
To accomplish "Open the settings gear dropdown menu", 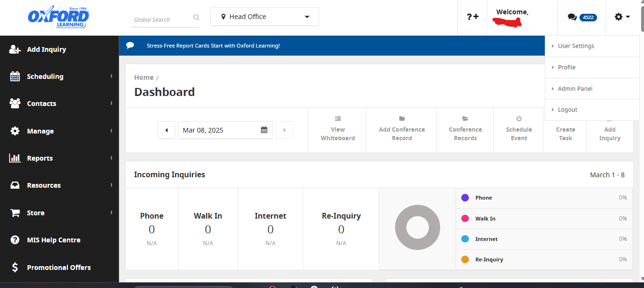I will pos(622,17).
